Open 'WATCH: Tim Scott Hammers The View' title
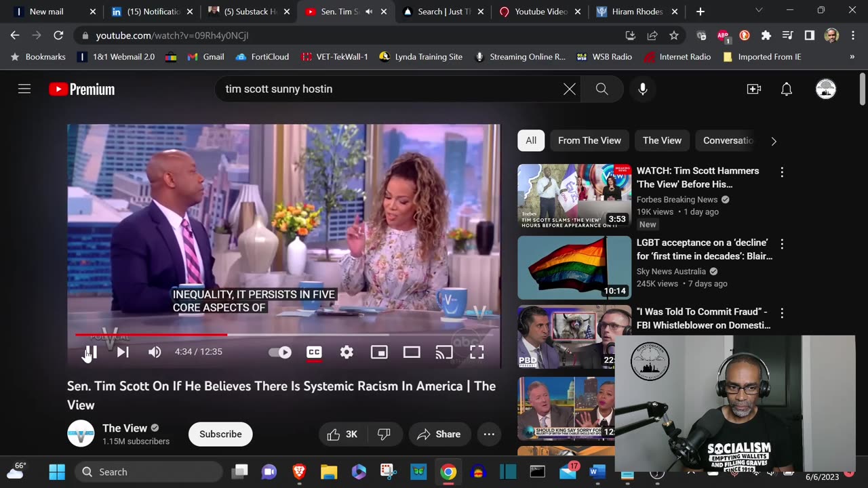 698,178
